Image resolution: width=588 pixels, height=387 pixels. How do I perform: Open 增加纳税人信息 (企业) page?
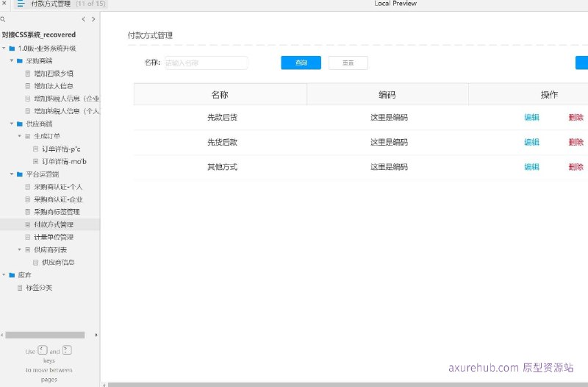(x=67, y=99)
